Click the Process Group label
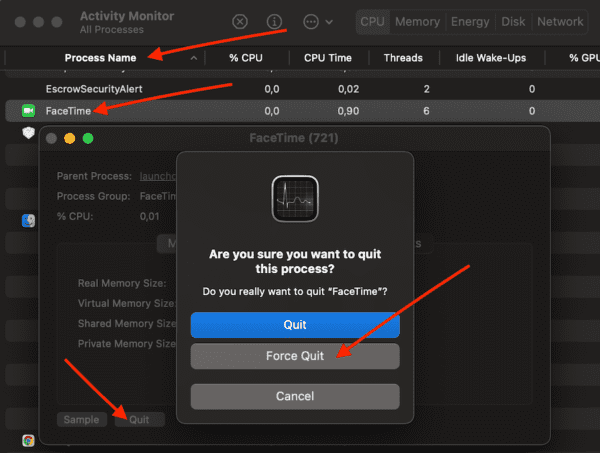 pyautogui.click(x=94, y=196)
